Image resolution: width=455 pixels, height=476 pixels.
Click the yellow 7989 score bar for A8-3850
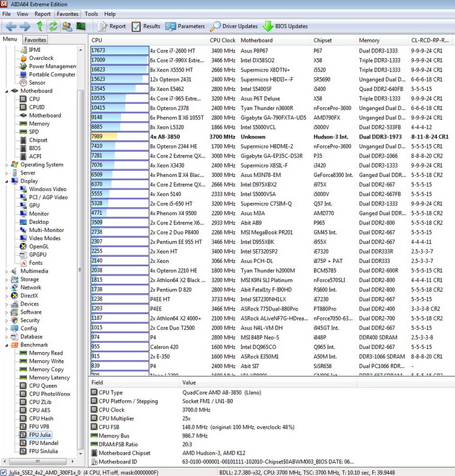tap(119, 137)
